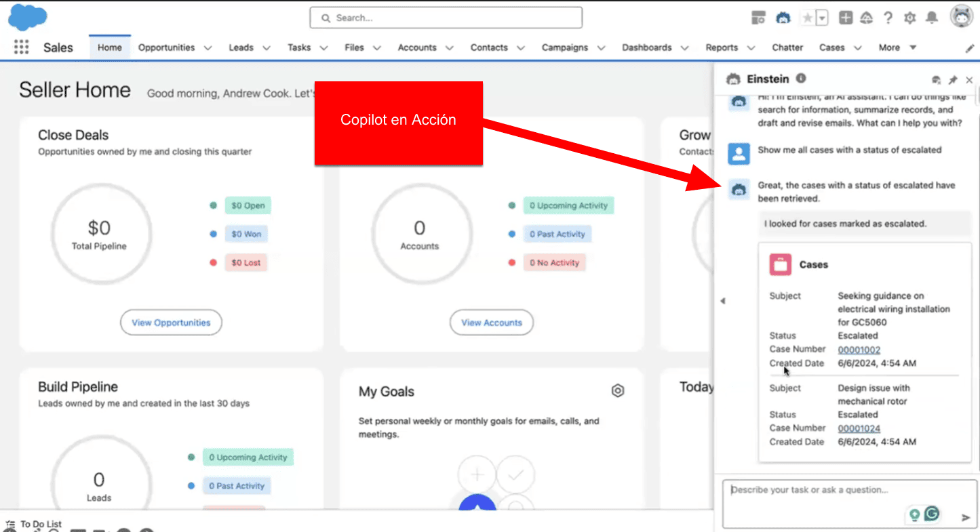
Task: Expand the Cases tab chevron
Action: pos(857,48)
